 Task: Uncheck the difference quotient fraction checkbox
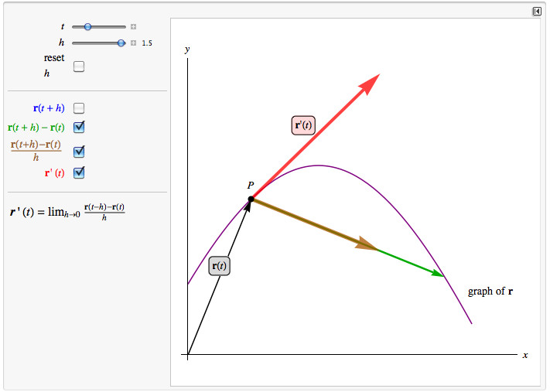79,152
